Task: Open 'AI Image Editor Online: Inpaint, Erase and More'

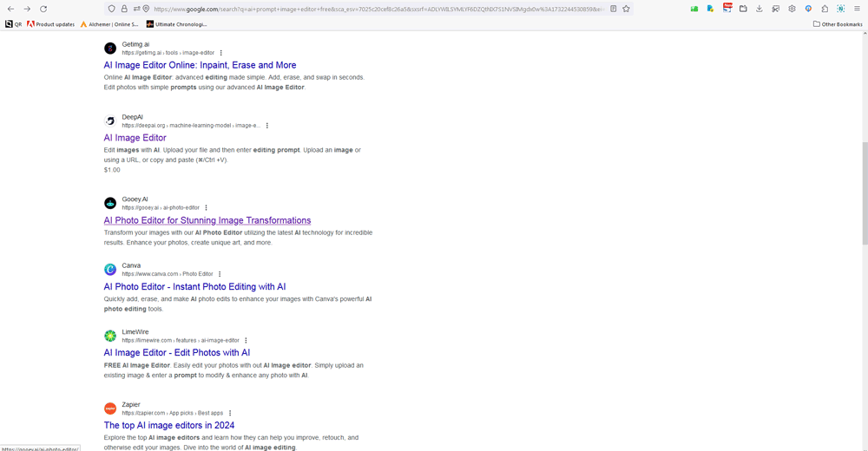Action: click(200, 65)
